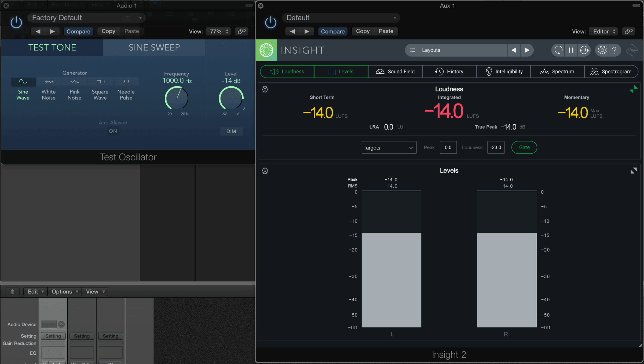Click Copy in Test Oscillator window

coord(108,31)
